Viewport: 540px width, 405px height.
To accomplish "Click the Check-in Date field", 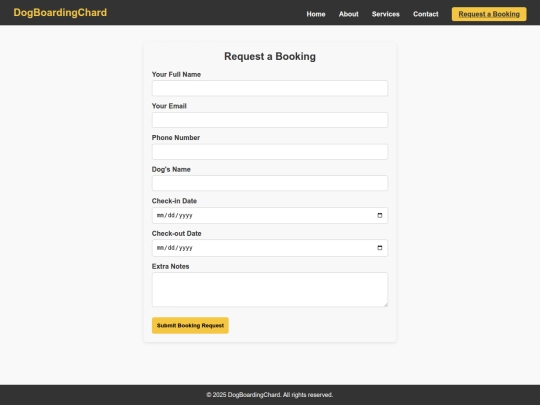I will (x=270, y=216).
